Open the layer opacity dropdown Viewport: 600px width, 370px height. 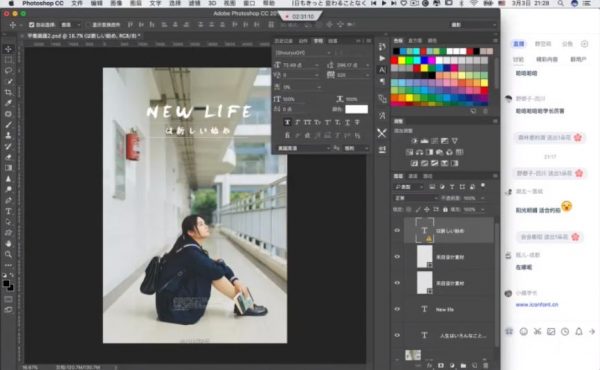(483, 198)
